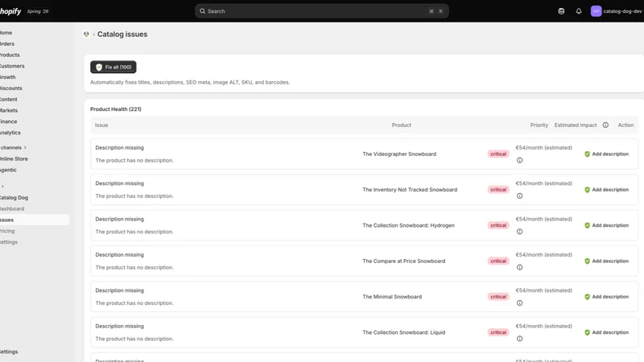Image resolution: width=644 pixels, height=362 pixels.
Task: Add description for Collection Snowboard: Hydrogen
Action: (606, 225)
